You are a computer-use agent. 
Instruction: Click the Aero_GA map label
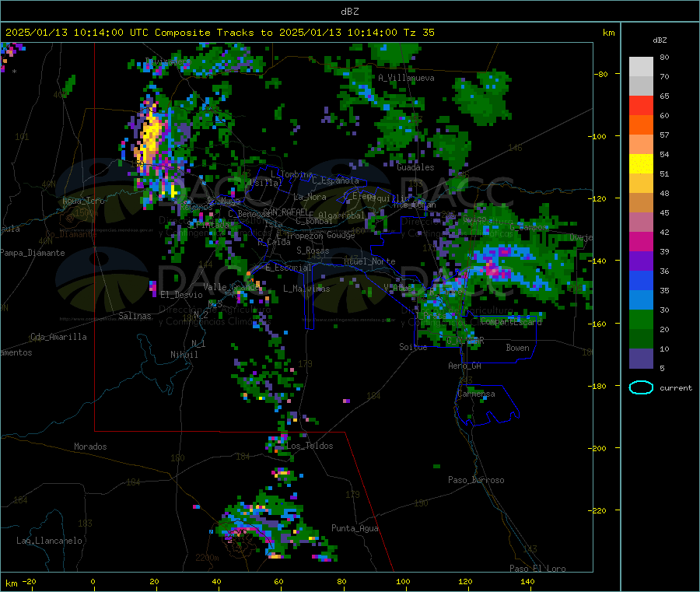[465, 366]
